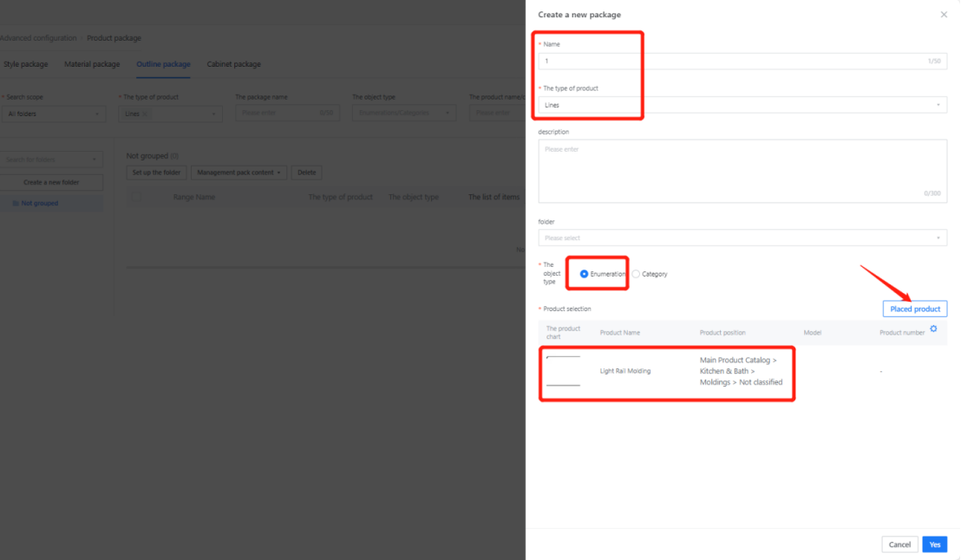The width and height of the screenshot is (961, 560).
Task: Click the Name input field
Action: click(x=742, y=61)
